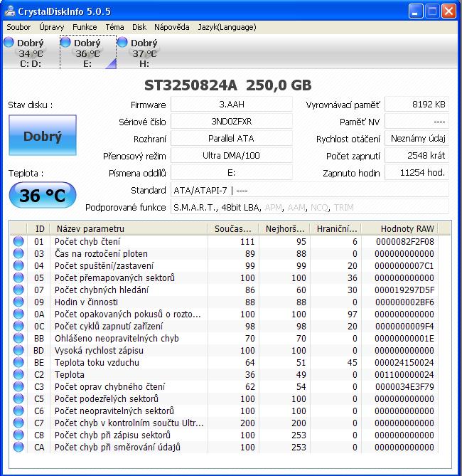
Task: Click the Součas... column header
Action: click(233, 228)
